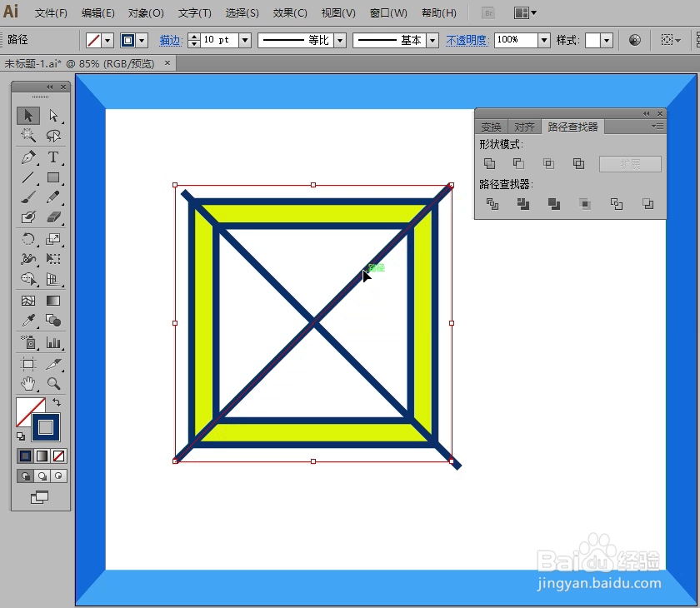Select the Shape Builder tool
The width and height of the screenshot is (700, 608).
coord(28,279)
